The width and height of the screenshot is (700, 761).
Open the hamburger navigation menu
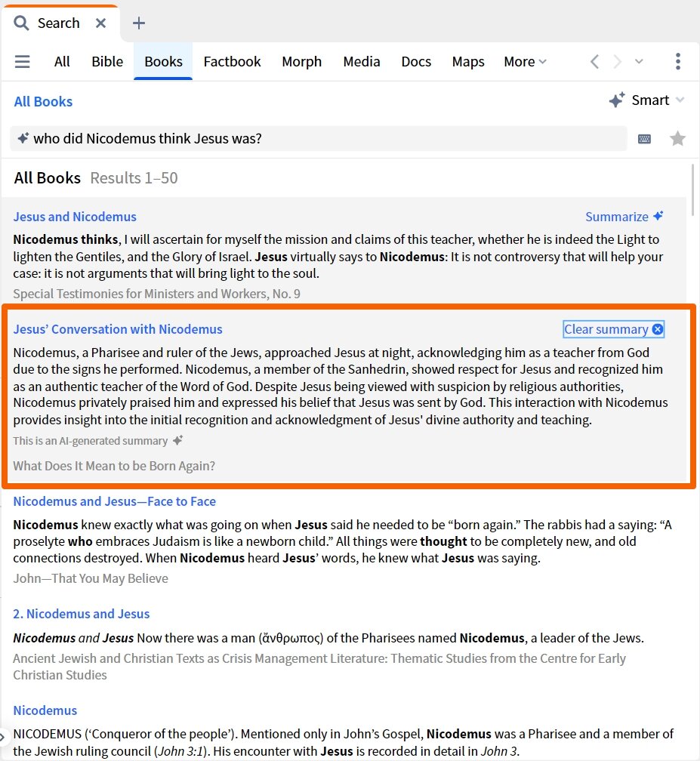[x=23, y=62]
